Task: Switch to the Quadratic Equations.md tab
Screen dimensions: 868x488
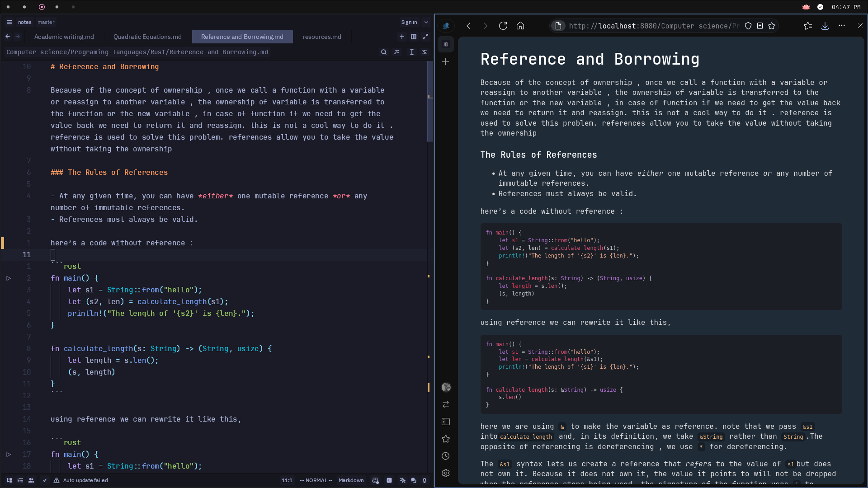Action: (x=147, y=37)
